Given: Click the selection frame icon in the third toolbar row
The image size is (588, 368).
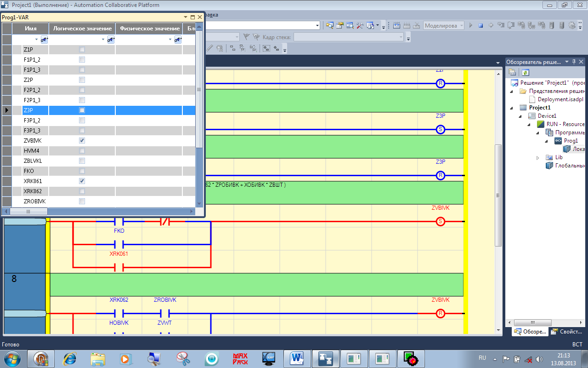Looking at the screenshot, I should click(266, 48).
